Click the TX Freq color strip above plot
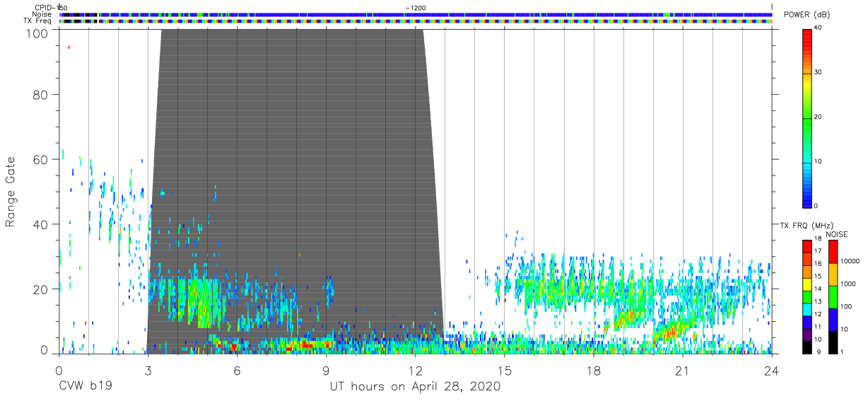Image resolution: width=868 pixels, height=401 pixels. point(416,21)
